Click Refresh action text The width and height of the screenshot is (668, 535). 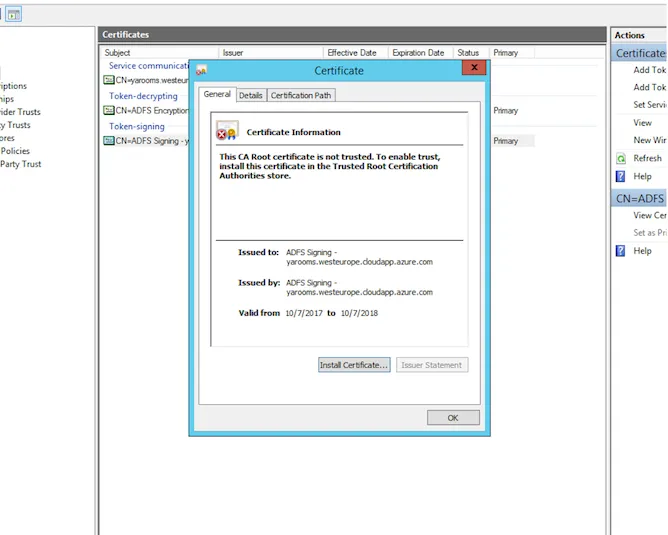pyautogui.click(x=648, y=158)
